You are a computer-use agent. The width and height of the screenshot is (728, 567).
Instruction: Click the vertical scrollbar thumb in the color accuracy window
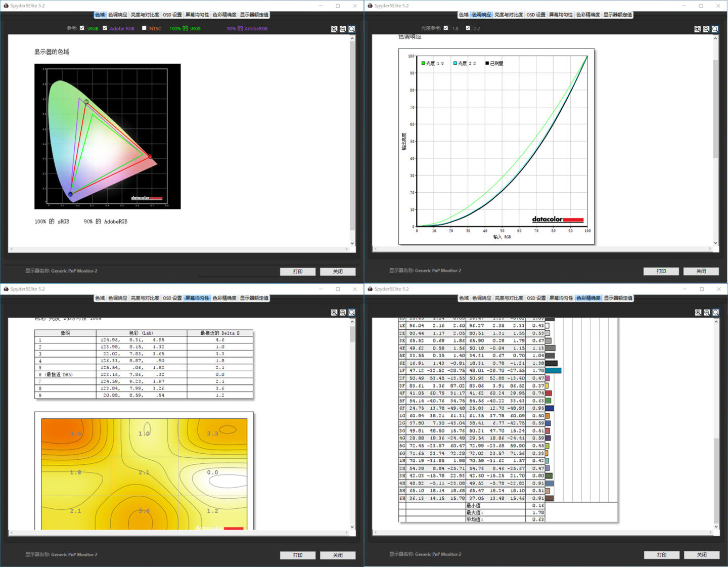(716, 479)
